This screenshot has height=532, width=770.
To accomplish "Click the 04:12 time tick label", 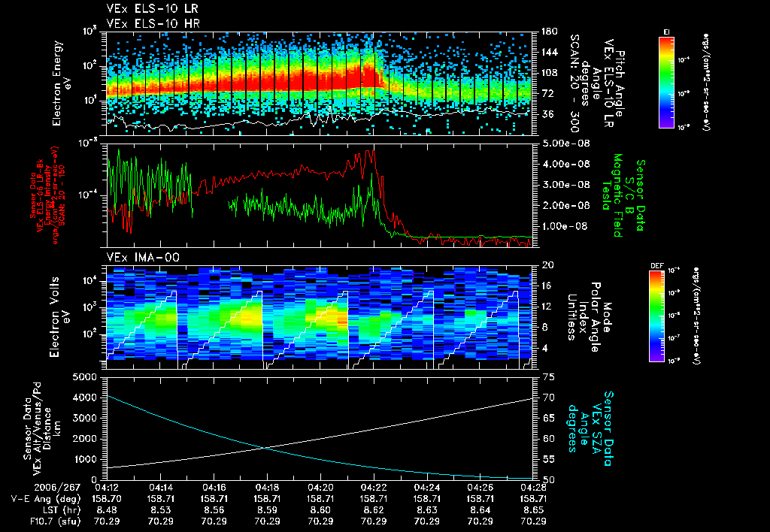I will (x=107, y=488).
